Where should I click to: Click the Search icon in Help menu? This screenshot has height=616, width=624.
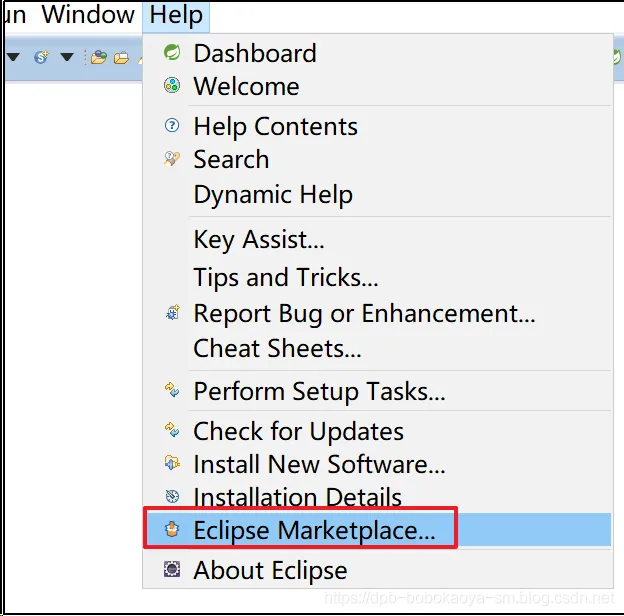[x=172, y=159]
